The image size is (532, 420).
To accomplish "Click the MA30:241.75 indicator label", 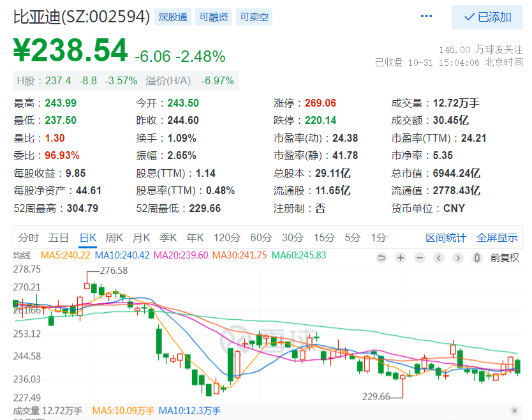I will point(240,255).
